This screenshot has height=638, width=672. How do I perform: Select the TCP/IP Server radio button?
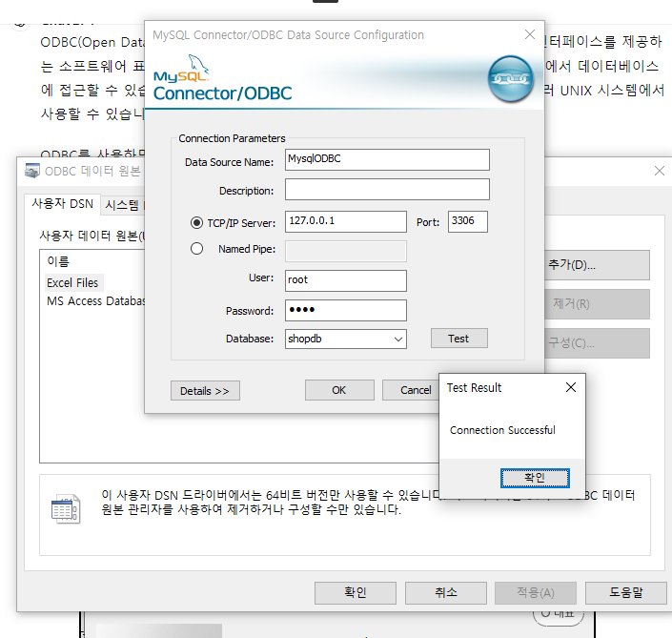coord(196,222)
